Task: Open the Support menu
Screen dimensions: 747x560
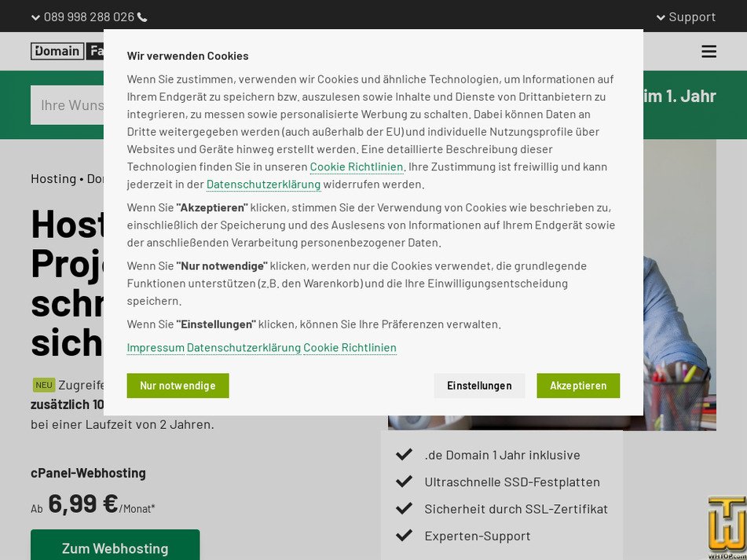Action: [691, 16]
